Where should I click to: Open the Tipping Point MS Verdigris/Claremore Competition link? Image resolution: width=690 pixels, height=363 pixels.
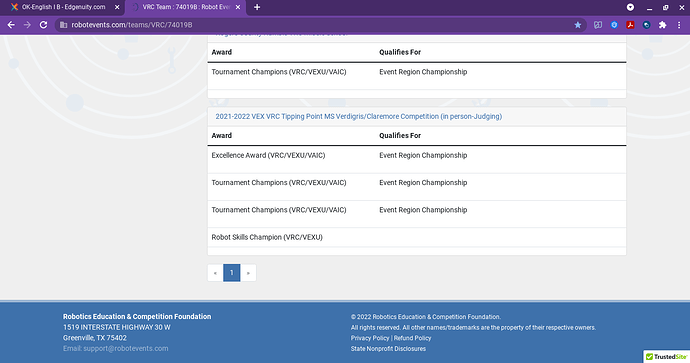point(359,116)
